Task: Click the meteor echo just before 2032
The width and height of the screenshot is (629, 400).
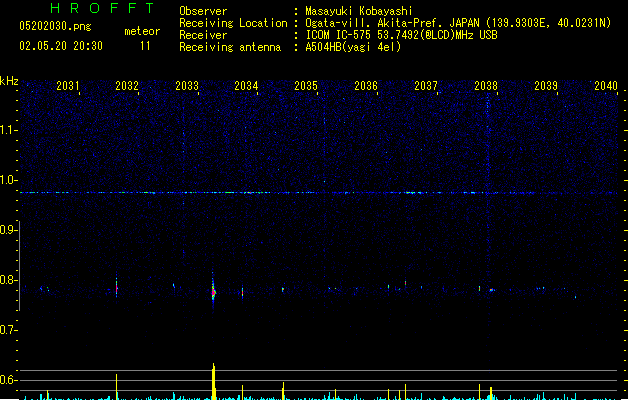Action: [x=117, y=287]
